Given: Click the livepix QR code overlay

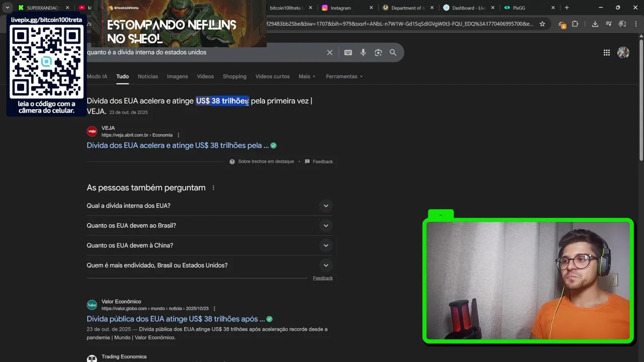Looking at the screenshot, I should coord(46,62).
